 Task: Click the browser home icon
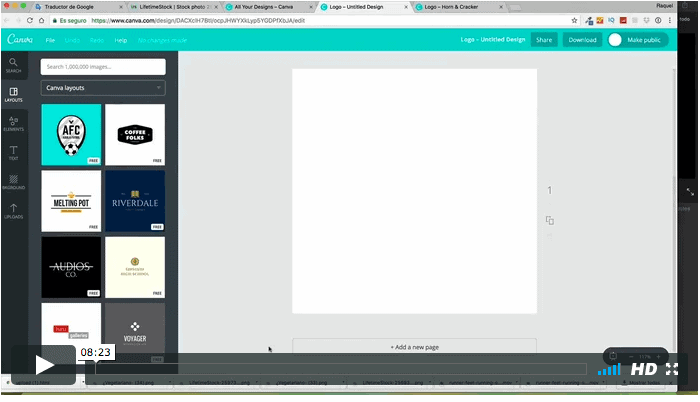[42, 21]
